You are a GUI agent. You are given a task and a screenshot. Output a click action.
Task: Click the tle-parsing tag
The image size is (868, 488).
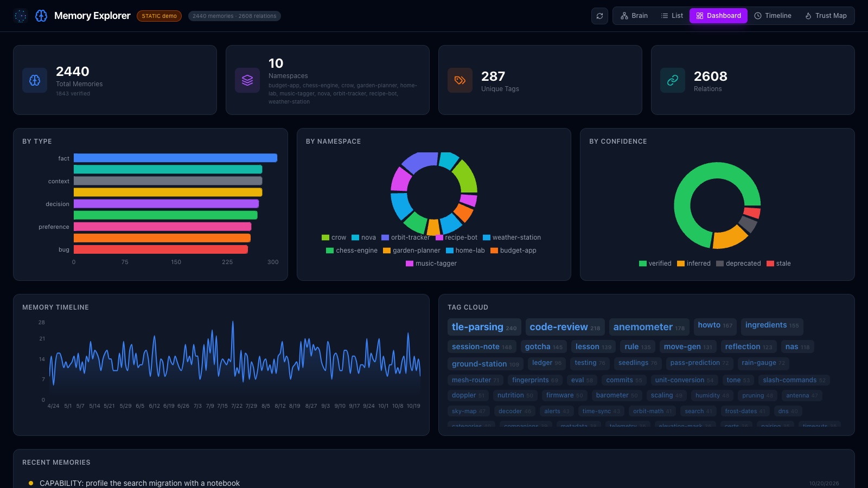tap(484, 327)
